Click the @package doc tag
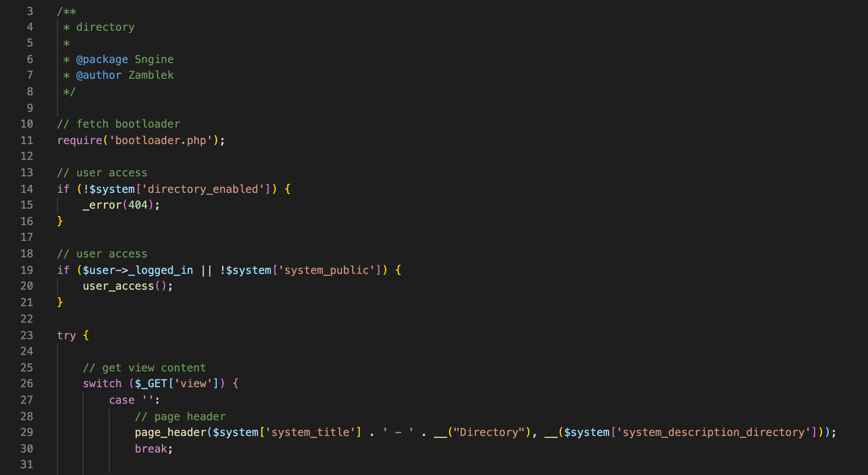The image size is (868, 475). pos(102,59)
